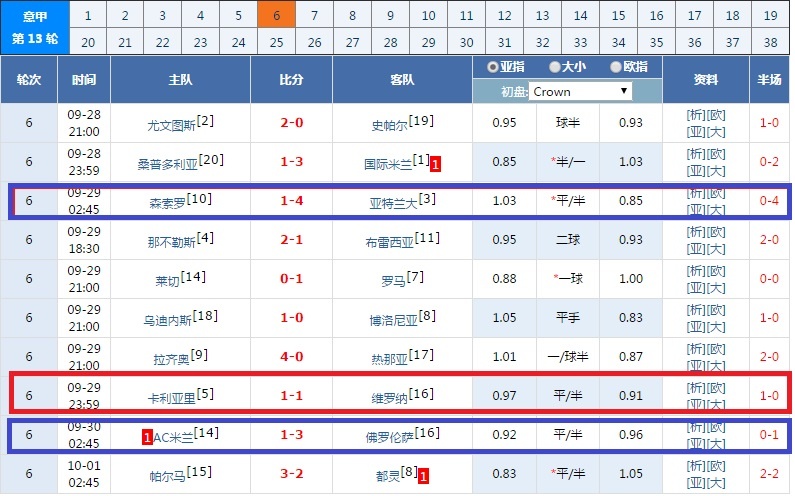Screen dimensions: 795x496
Task: Click handicap 平手 in 乌迪内斯 row
Action: pos(568,318)
